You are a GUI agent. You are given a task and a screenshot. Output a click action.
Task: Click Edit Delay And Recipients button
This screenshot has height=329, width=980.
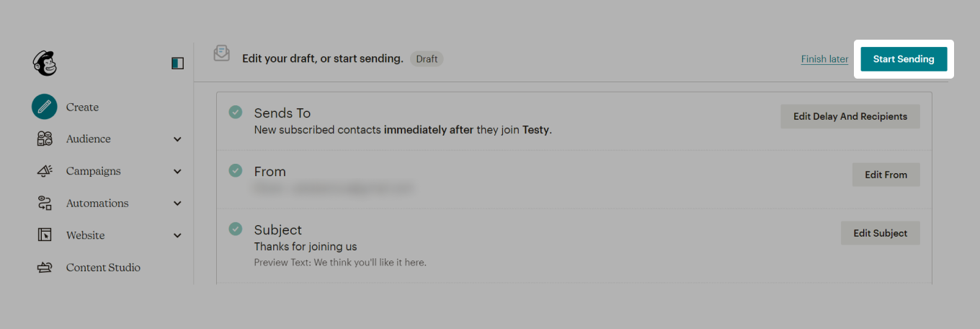point(850,116)
